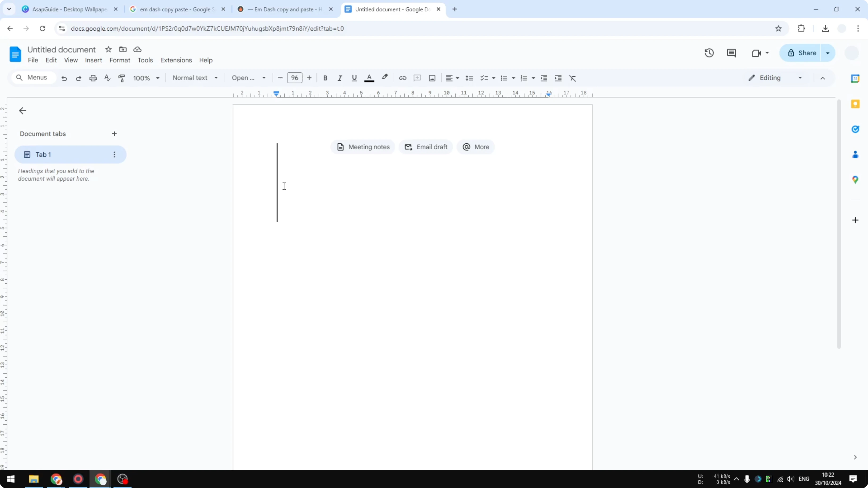
Task: Star the document
Action: coord(108,49)
